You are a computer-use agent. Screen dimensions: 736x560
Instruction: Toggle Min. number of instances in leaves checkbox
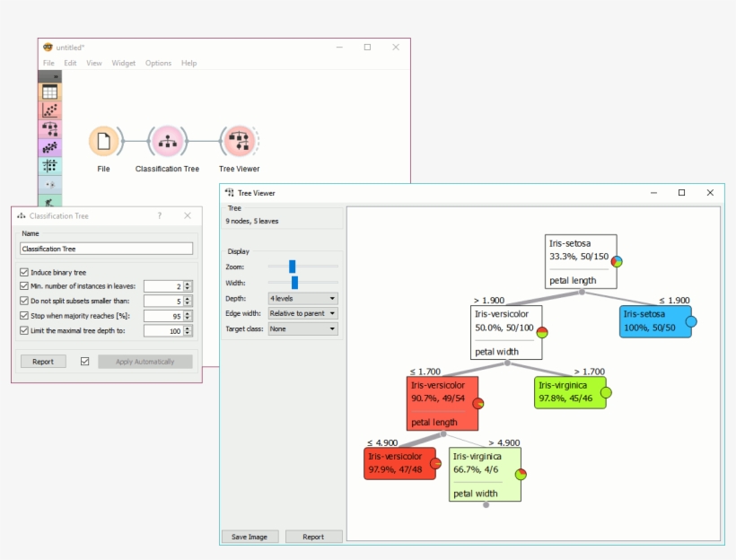pos(24,286)
